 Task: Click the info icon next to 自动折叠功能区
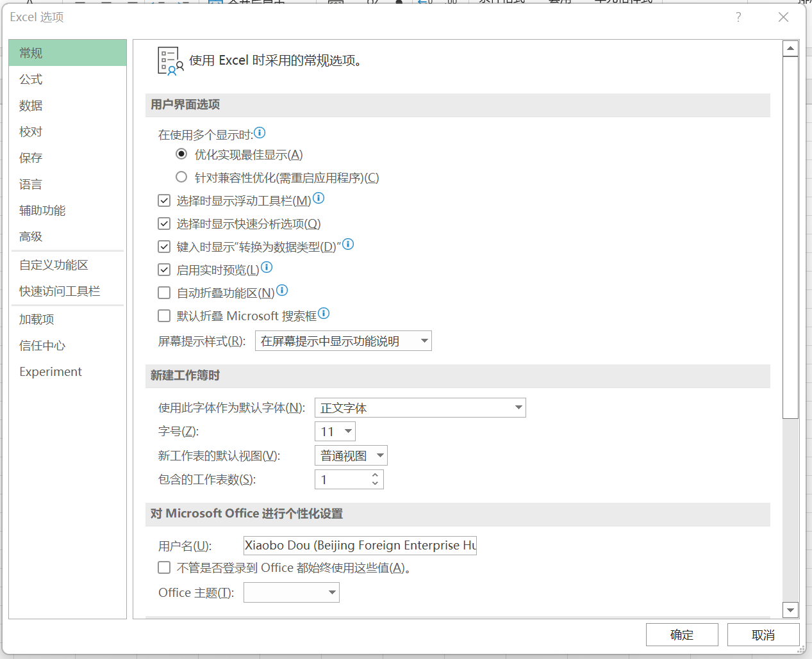tap(281, 289)
